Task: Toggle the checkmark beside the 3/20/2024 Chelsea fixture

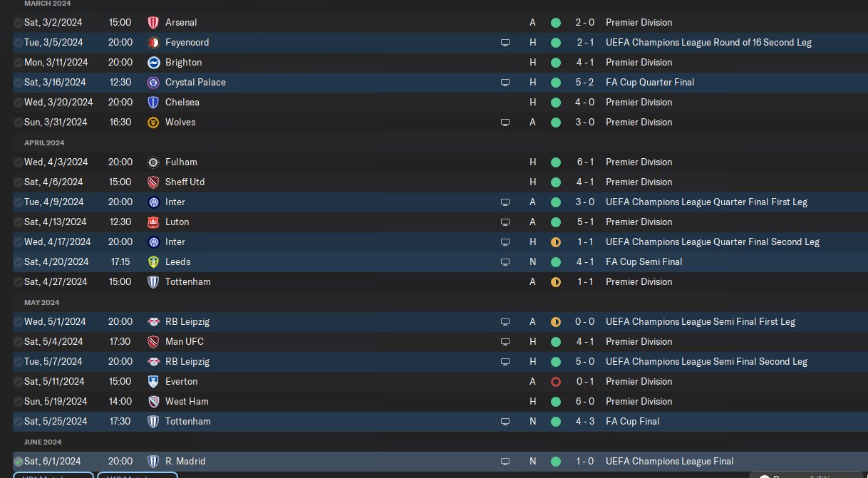Action: [x=19, y=103]
